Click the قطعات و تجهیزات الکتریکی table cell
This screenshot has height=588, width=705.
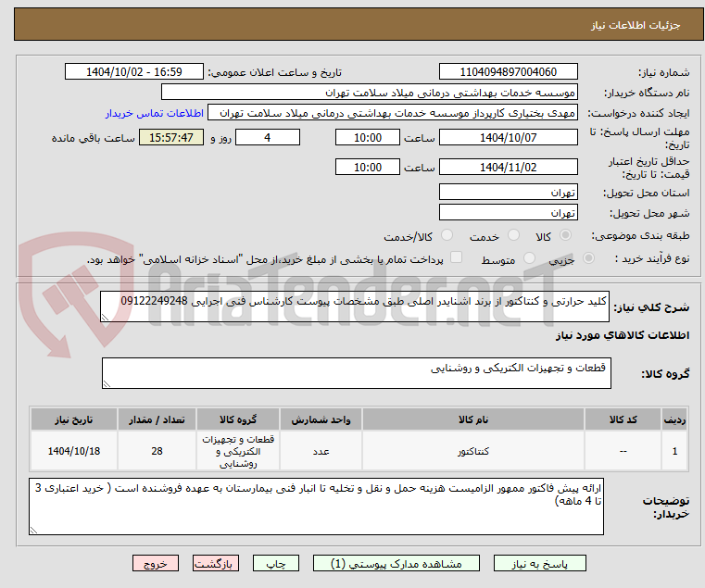click(x=238, y=451)
